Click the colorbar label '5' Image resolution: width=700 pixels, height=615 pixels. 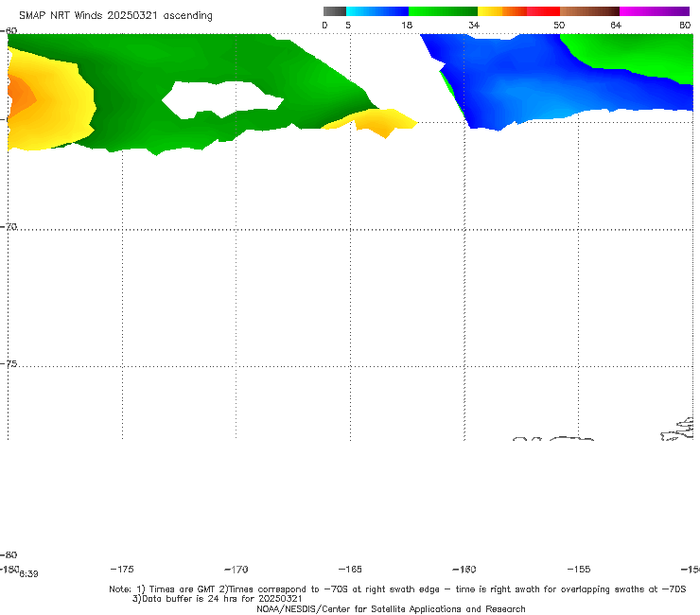pos(348,25)
